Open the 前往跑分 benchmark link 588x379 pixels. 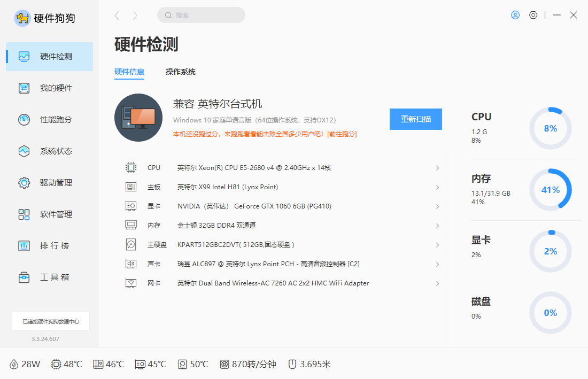click(x=342, y=133)
